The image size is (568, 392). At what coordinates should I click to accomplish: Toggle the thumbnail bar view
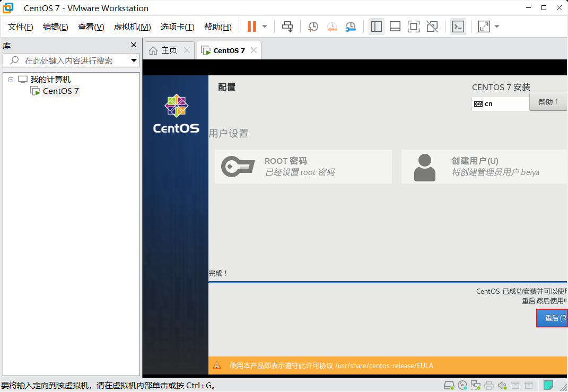(395, 27)
